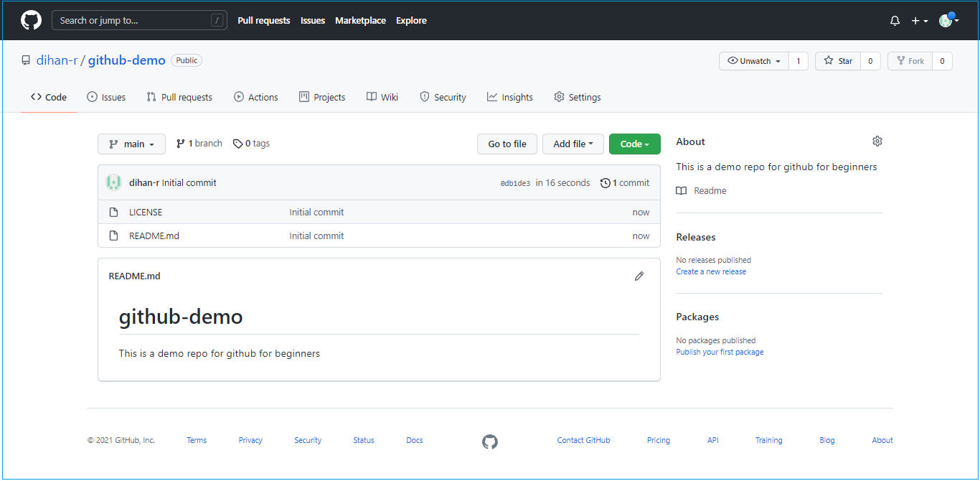Open the Add file dropdown
This screenshot has width=980, height=481.
[x=573, y=144]
